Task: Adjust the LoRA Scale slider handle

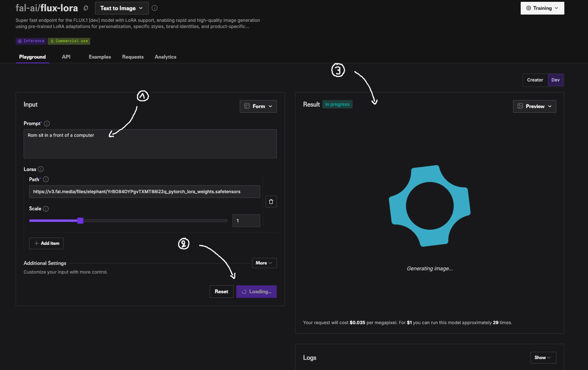Action: 80,220
